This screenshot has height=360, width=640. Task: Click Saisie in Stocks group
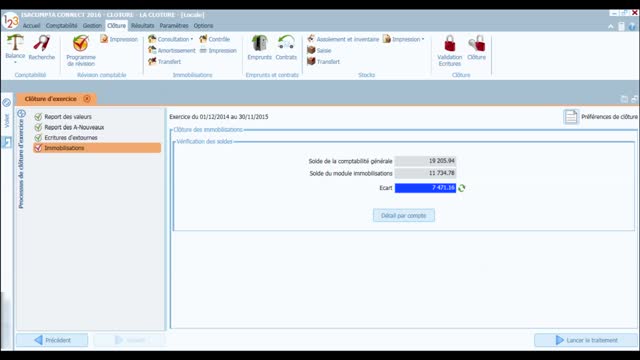[319, 50]
